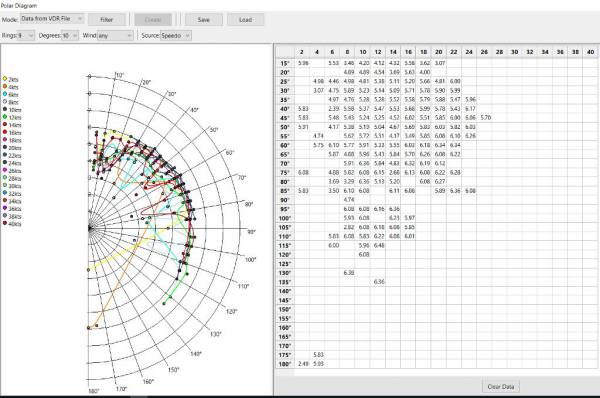Click cell 6.36 in the 135° row
Viewport: 600px width, 398px height.
click(378, 282)
